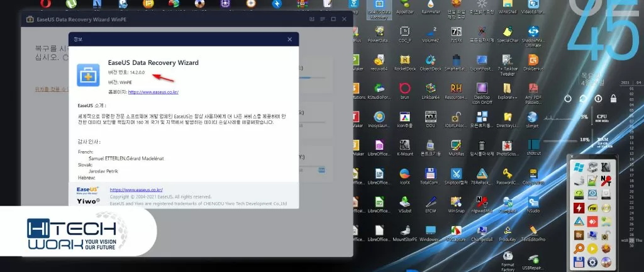
Task: Open Explorer++ from the desktop
Action: pyautogui.click(x=508, y=91)
